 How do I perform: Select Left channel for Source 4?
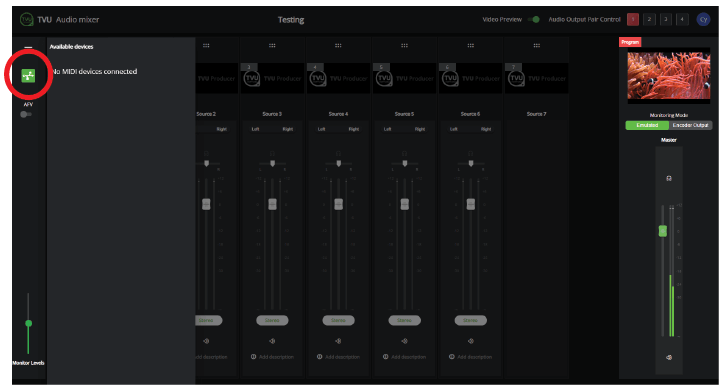321,129
